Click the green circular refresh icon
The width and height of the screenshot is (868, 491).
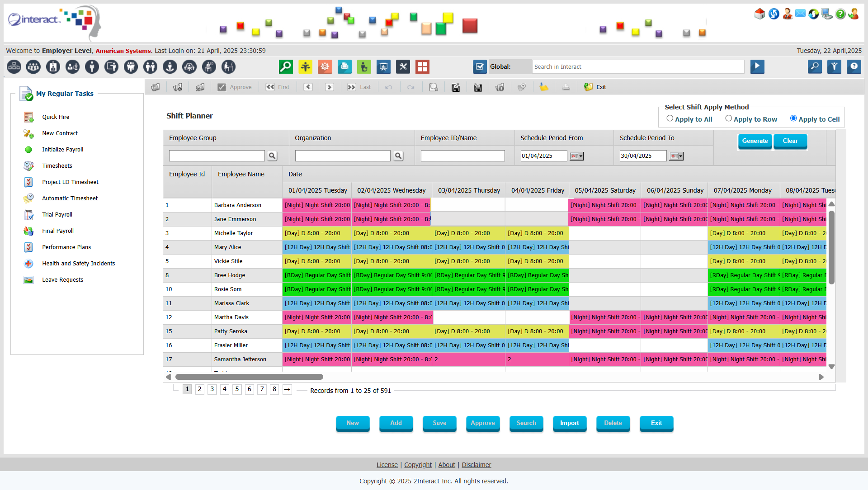(814, 14)
